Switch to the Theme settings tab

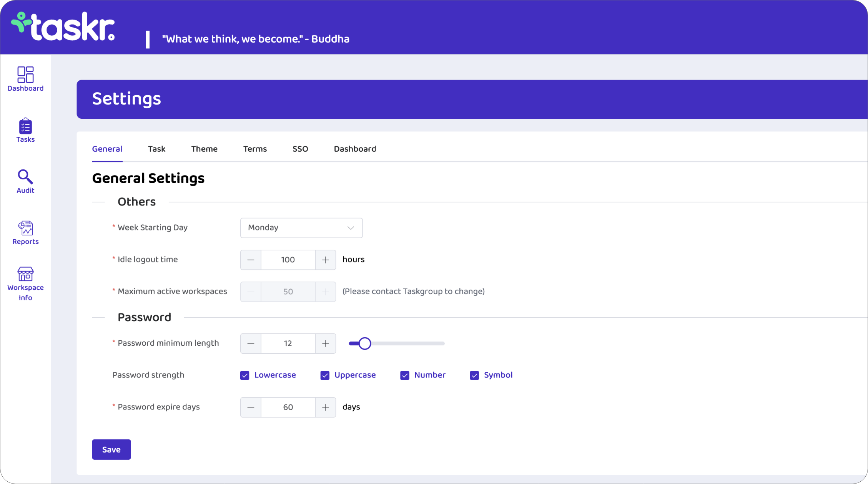coord(204,149)
